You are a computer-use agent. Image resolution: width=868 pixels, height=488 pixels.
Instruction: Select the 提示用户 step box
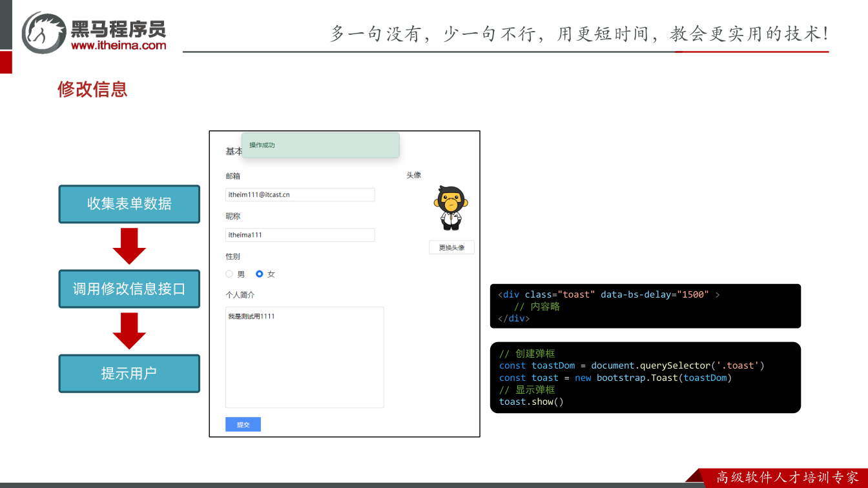tap(129, 373)
